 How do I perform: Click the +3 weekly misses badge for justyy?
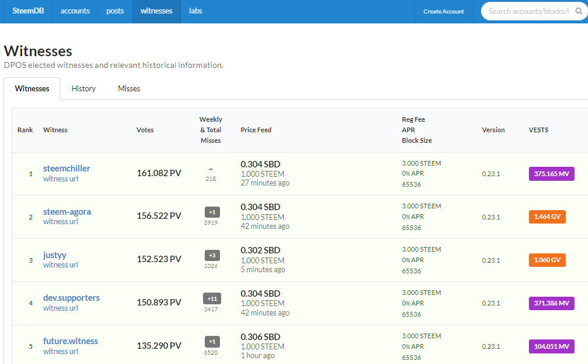click(212, 255)
